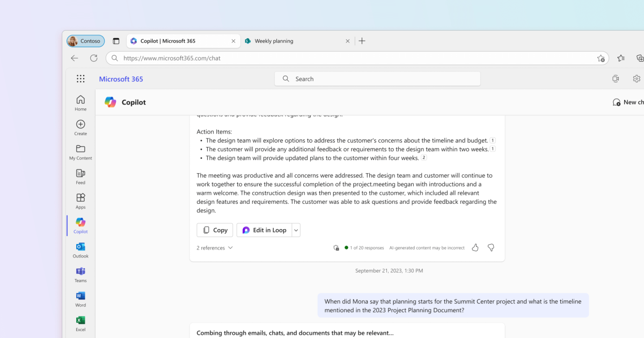The height and width of the screenshot is (338, 644).
Task: Click the Copilot logo in header
Action: click(110, 102)
